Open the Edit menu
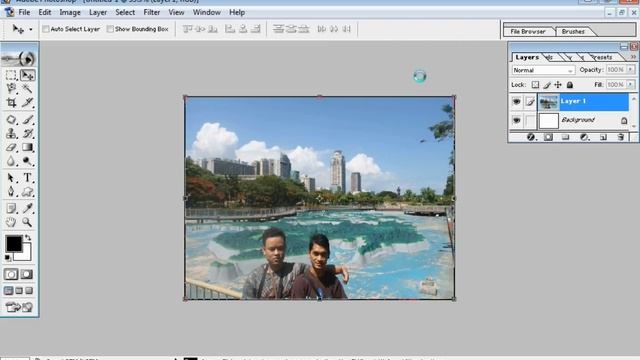 (45, 13)
